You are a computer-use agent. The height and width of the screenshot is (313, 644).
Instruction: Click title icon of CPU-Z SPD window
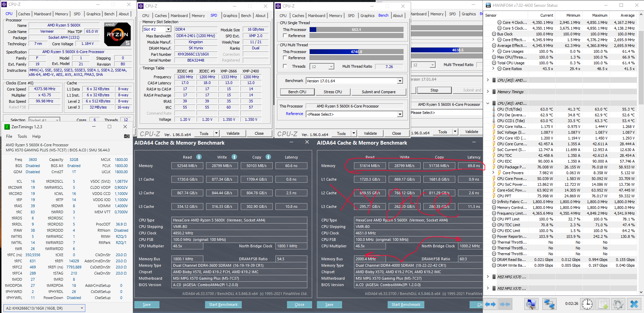pyautogui.click(x=141, y=6)
